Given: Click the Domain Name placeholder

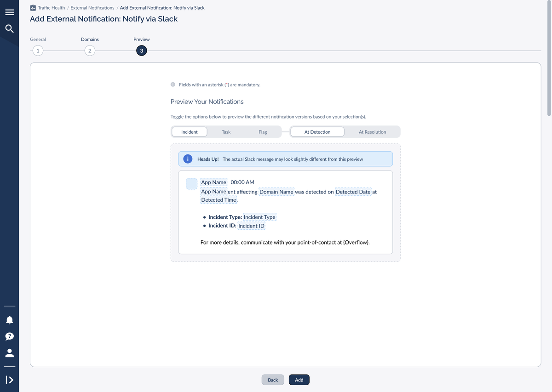Looking at the screenshot, I should (276, 192).
